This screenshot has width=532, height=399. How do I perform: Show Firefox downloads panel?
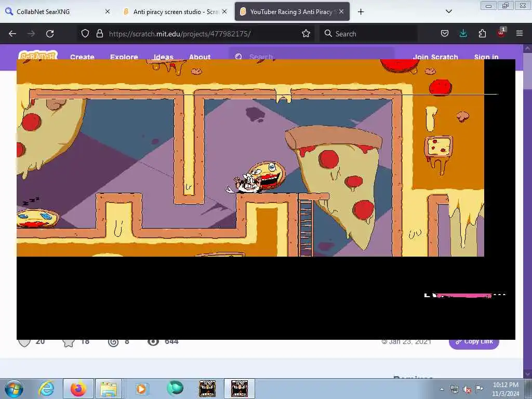coord(463,33)
